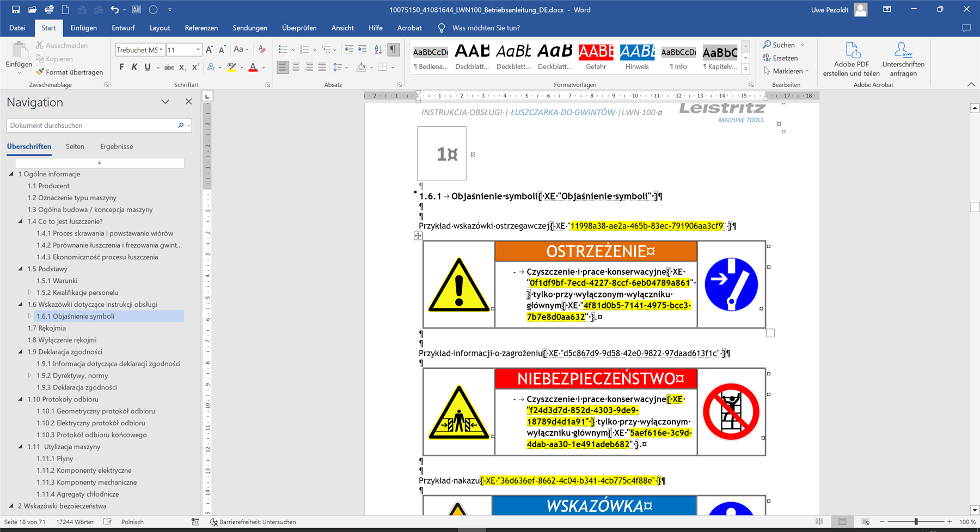Toggle strikethrough formatting (abc)

169,67
